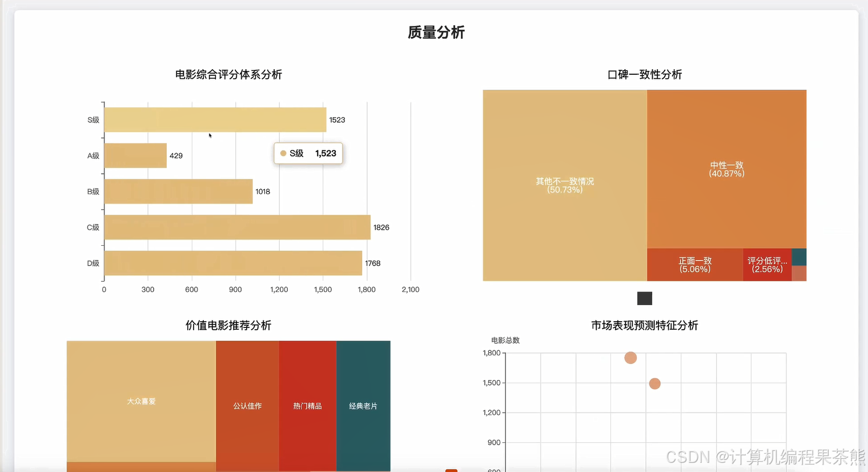
Task: Click the A级 bar showing 429
Action: 135,155
